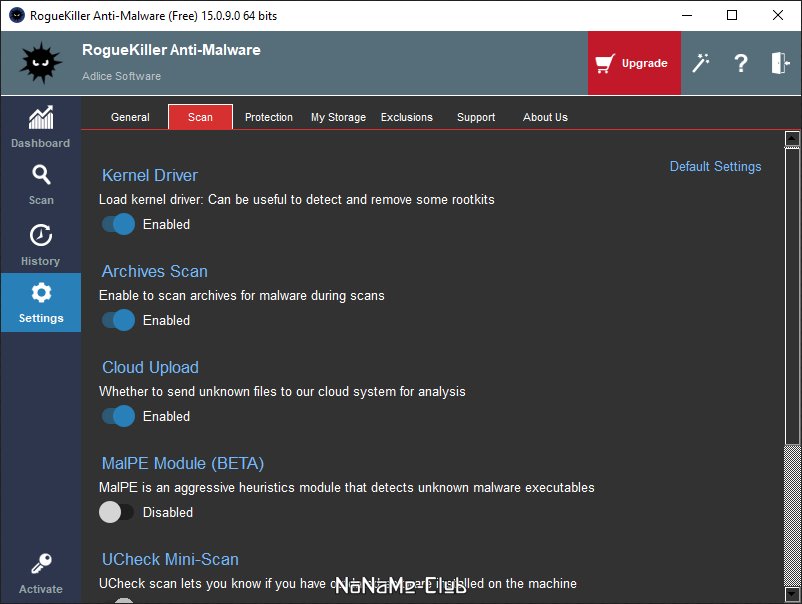Viewport: 802px width, 604px height.
Task: Click the magic wand icon in header
Action: 701,63
